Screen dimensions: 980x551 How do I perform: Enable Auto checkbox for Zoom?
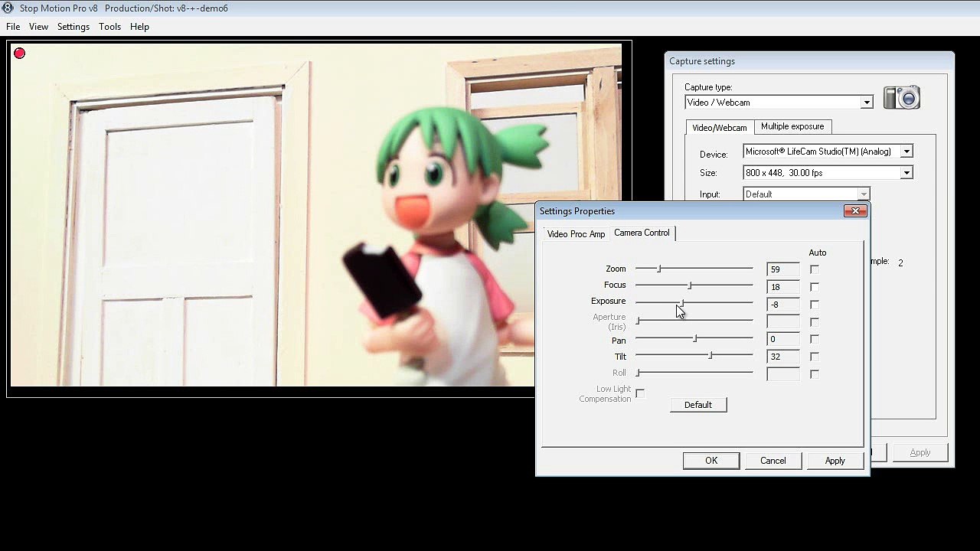pyautogui.click(x=814, y=269)
